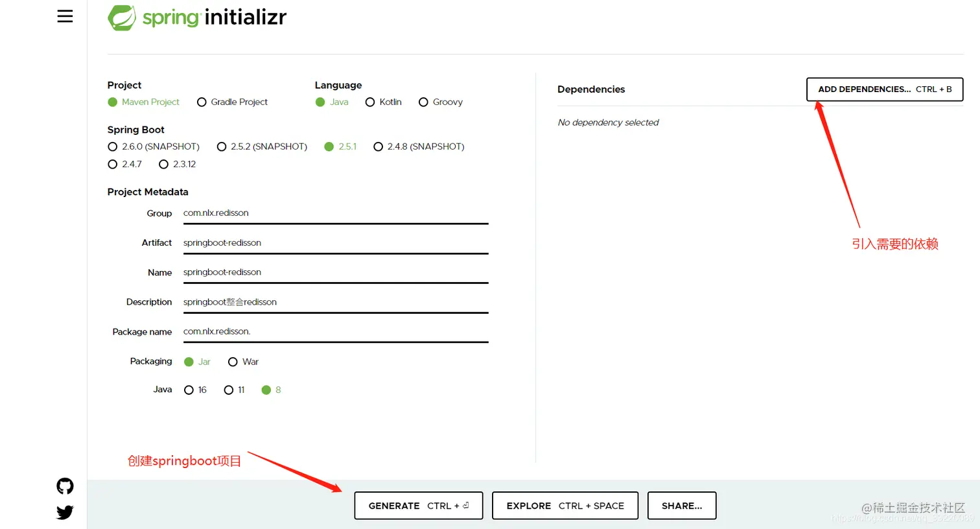The image size is (980, 529).
Task: Click the Dependencies heading
Action: click(591, 89)
